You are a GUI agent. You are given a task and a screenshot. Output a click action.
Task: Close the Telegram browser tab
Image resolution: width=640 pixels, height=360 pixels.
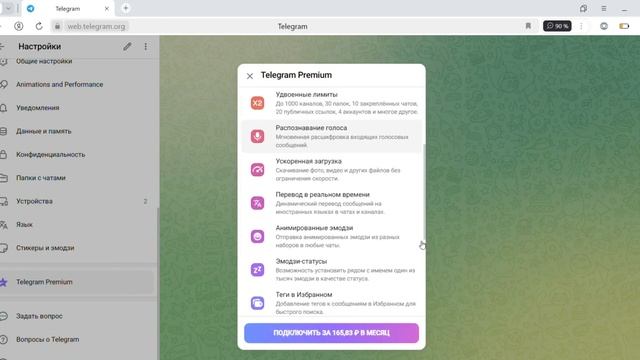[x=107, y=9]
